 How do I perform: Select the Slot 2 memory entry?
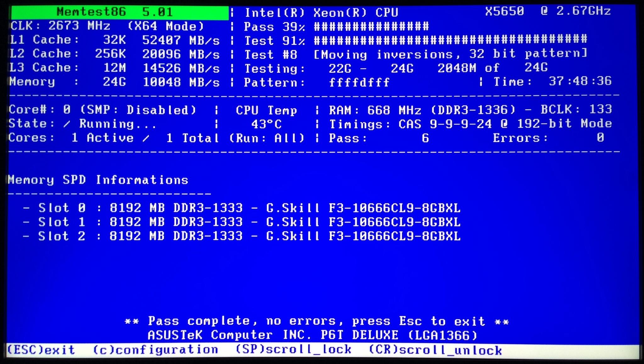[x=242, y=236]
